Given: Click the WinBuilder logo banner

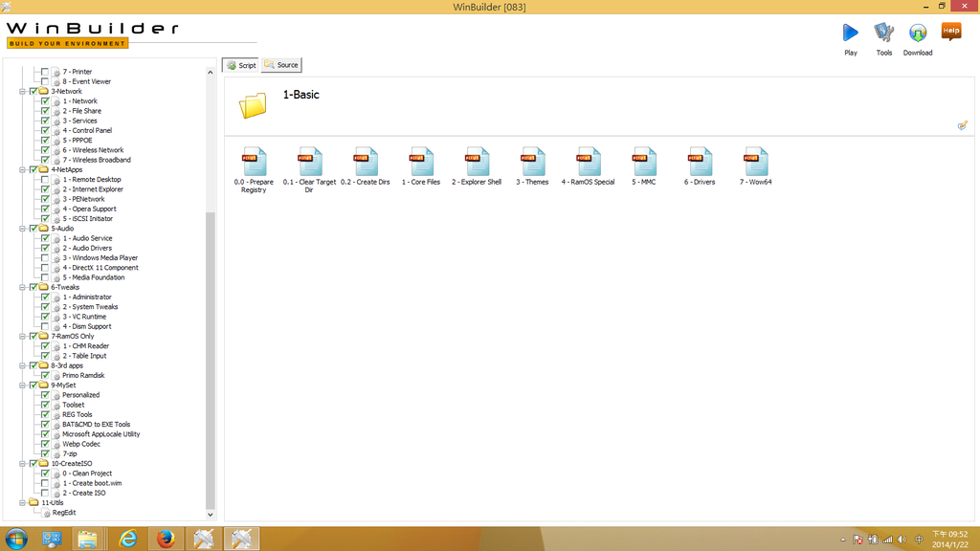Looking at the screenshot, I should pyautogui.click(x=93, y=35).
